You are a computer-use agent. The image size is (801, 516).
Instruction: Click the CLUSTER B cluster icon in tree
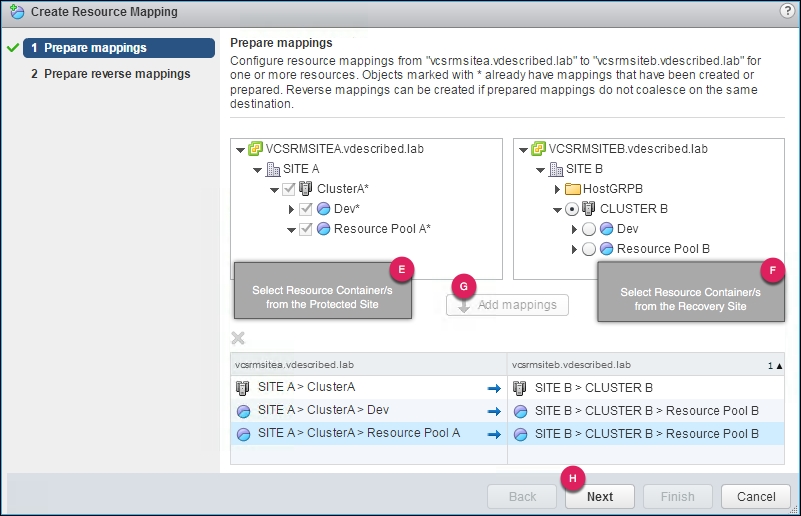pyautogui.click(x=588, y=208)
